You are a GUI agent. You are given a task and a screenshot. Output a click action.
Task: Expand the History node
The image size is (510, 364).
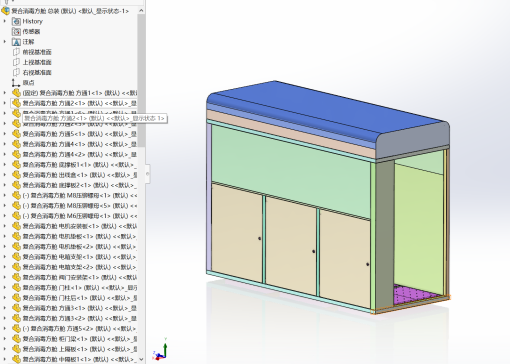tap(5, 21)
